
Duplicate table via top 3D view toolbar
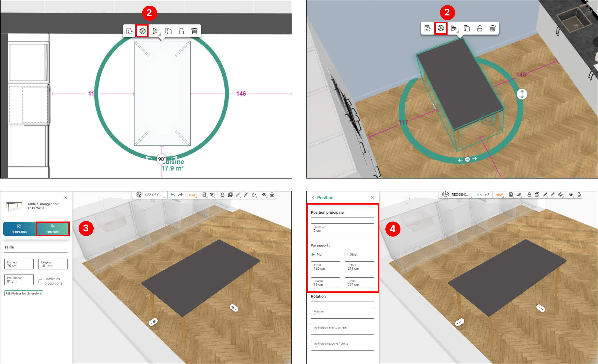[x=467, y=28]
